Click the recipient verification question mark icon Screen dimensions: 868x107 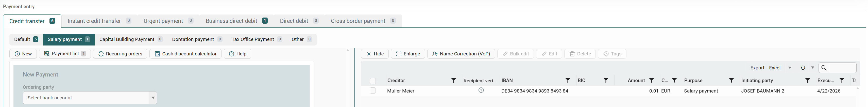click(481, 90)
